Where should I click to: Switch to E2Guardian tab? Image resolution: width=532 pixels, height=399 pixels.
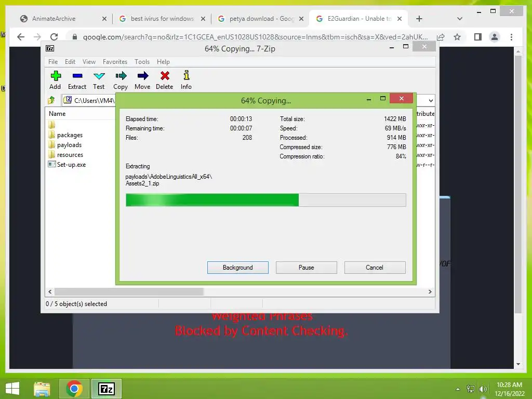[x=360, y=19]
